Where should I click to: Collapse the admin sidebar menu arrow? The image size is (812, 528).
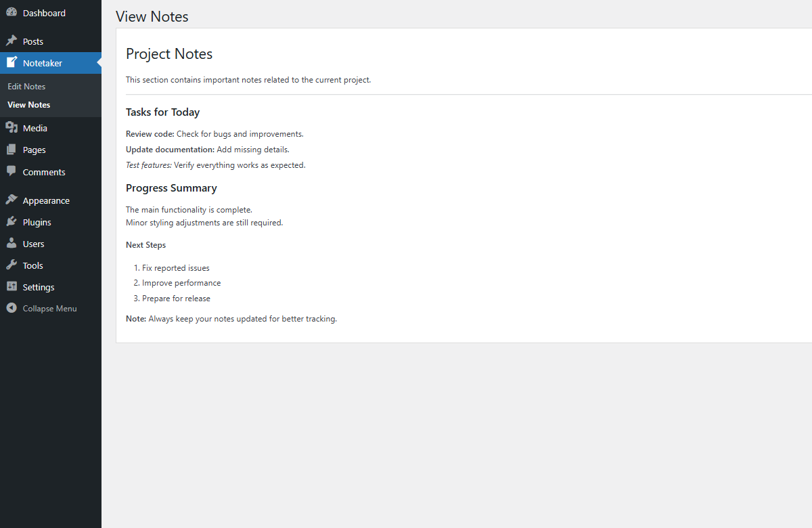[12, 309]
